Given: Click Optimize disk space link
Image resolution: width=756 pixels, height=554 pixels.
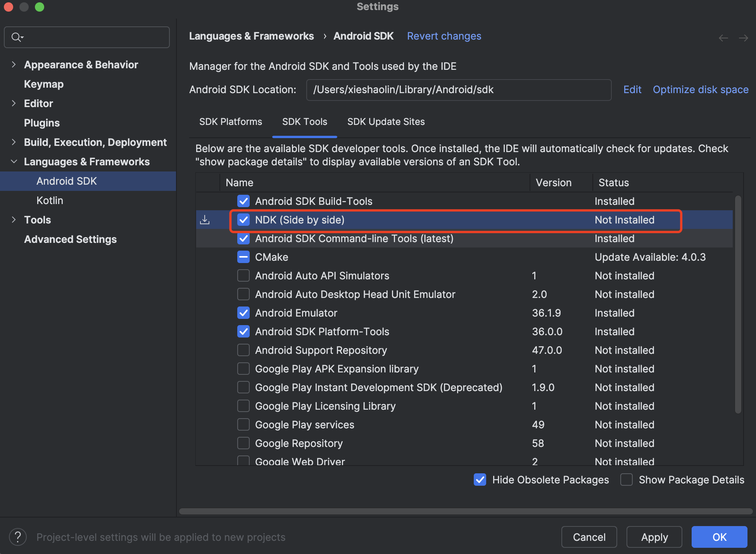Looking at the screenshot, I should pyautogui.click(x=701, y=90).
